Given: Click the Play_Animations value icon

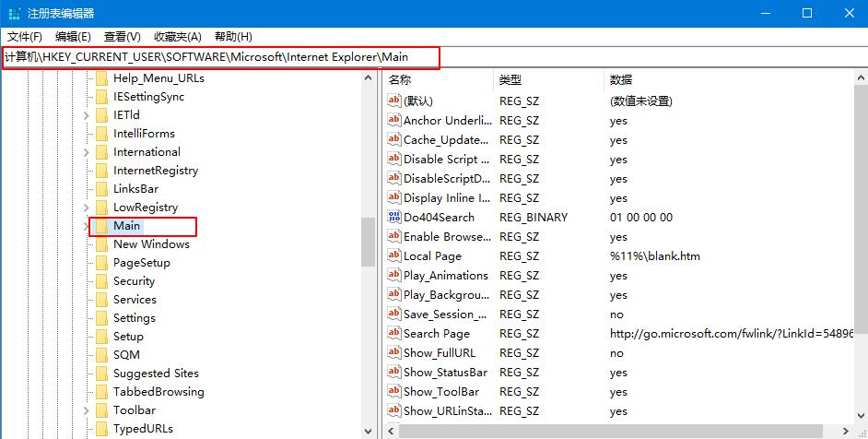Looking at the screenshot, I should click(x=394, y=276).
